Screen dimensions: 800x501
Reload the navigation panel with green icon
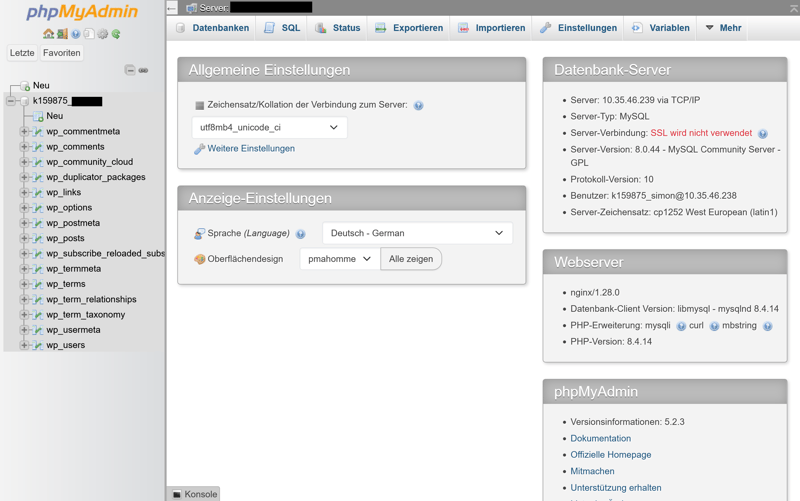pos(116,34)
